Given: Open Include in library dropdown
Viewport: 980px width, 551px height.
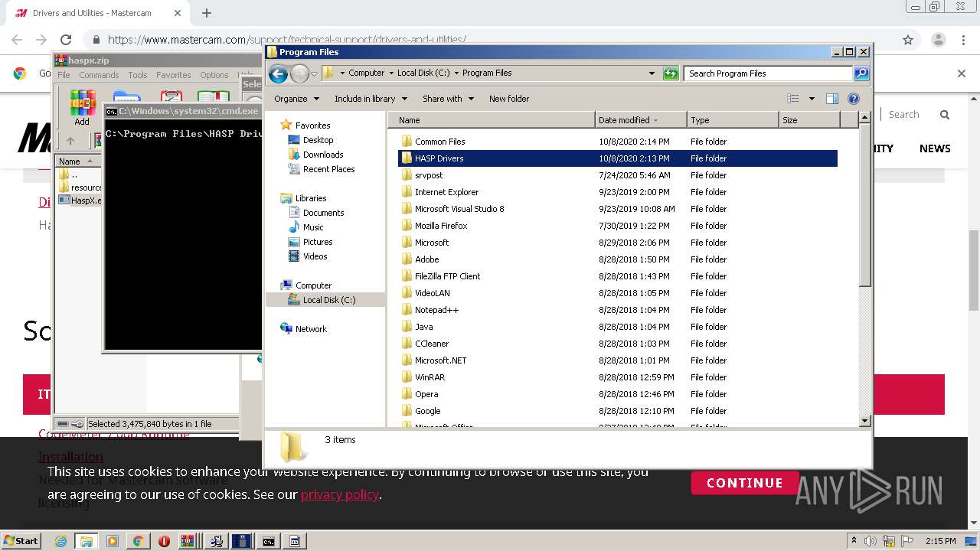Looking at the screenshot, I should pos(371,99).
